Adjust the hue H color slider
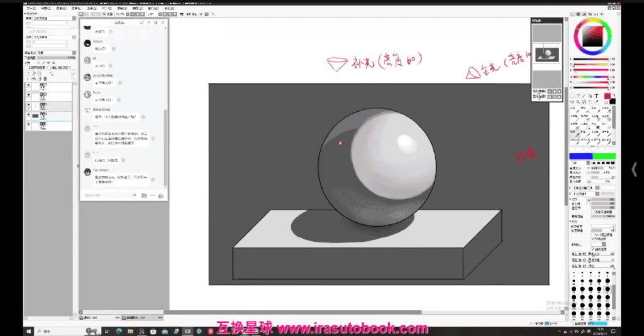The image size is (644, 336). pyautogui.click(x=591, y=77)
